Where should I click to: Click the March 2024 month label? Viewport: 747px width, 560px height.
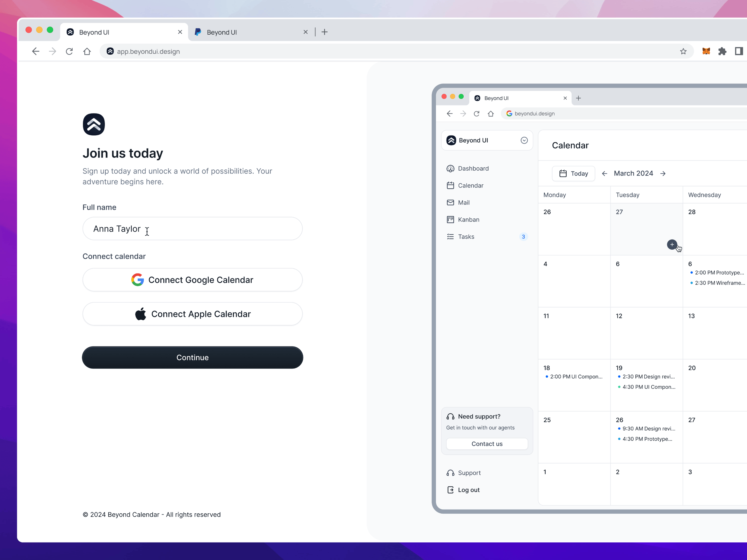point(633,174)
